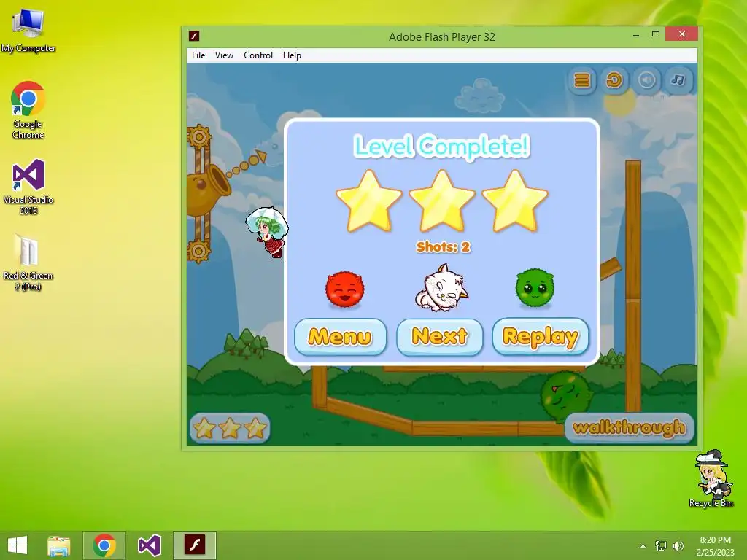Click the three-star progress indicator at bottom left
The width and height of the screenshot is (747, 560).
pos(230,428)
